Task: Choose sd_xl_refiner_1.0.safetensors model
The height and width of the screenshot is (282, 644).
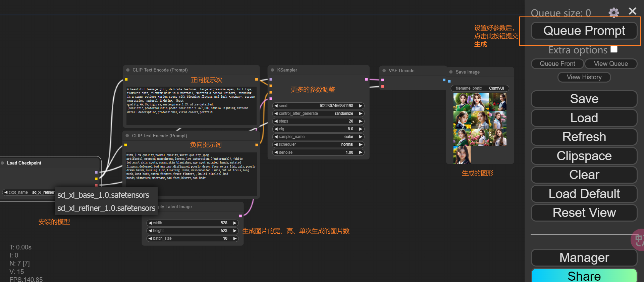Action: (106, 208)
